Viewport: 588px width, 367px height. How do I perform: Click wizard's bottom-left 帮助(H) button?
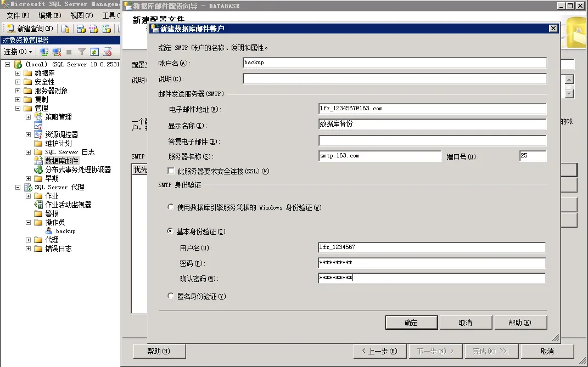[159, 351]
